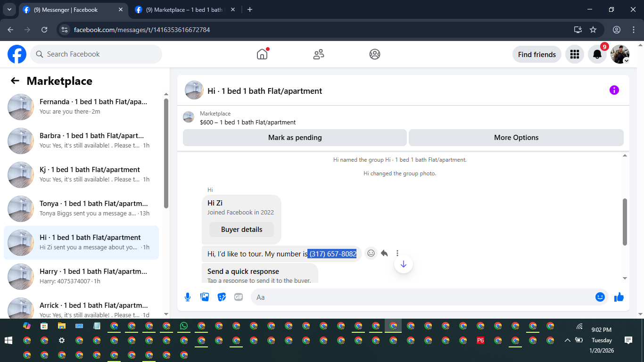Jump to latest messages down arrow
The width and height of the screenshot is (644, 362).
pyautogui.click(x=403, y=264)
